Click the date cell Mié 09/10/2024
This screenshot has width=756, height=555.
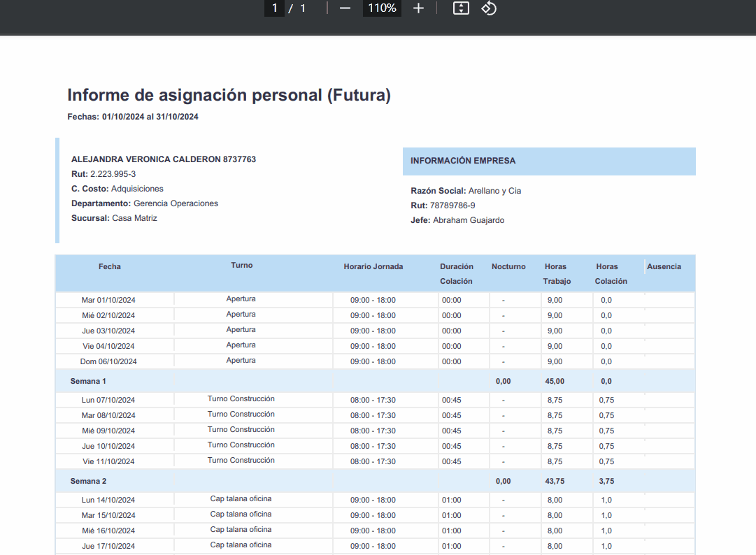108,431
